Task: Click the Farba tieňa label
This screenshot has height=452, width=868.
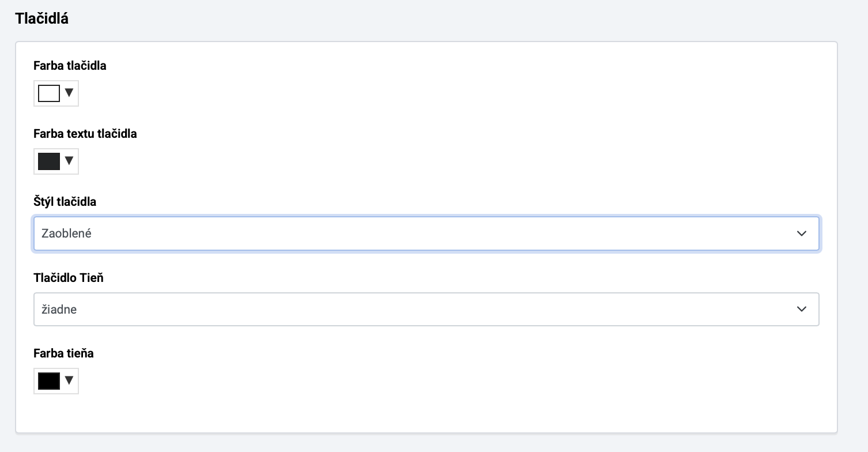Action: point(63,353)
